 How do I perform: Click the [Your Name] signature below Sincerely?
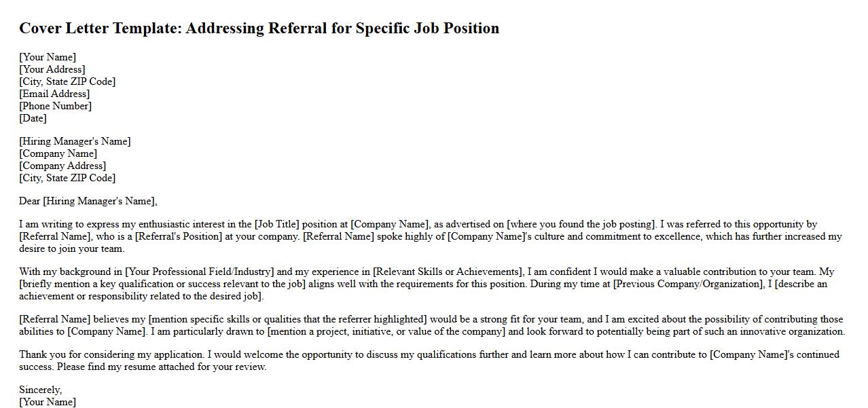click(x=48, y=402)
